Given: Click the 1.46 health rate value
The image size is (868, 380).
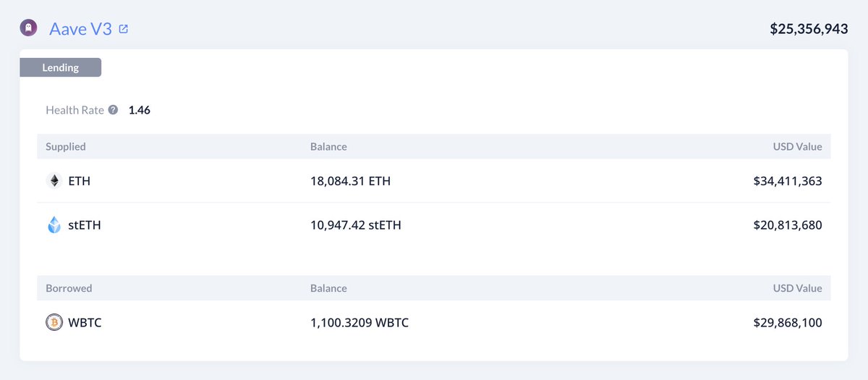Looking at the screenshot, I should (x=139, y=111).
